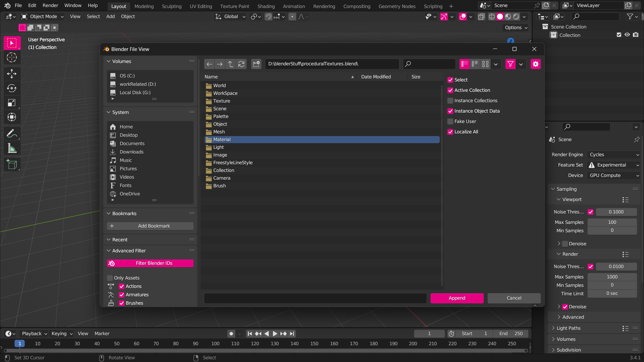
Task: Refresh the file list
Action: (x=241, y=64)
